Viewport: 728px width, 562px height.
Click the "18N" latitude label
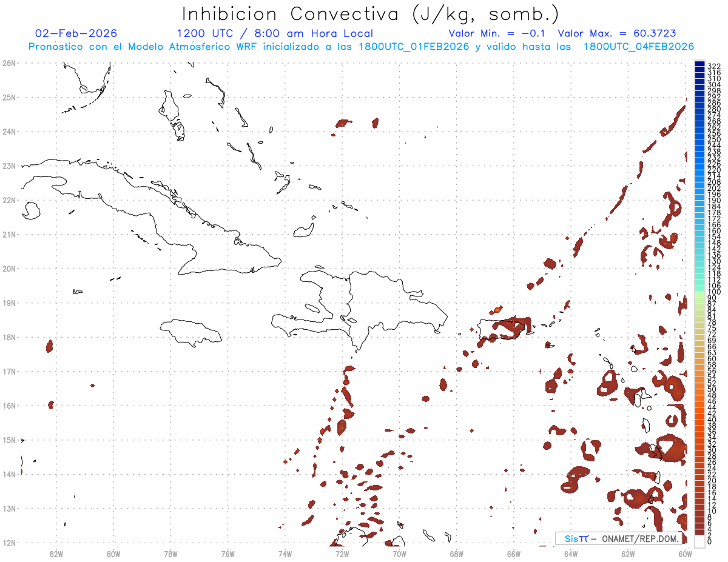[9, 337]
